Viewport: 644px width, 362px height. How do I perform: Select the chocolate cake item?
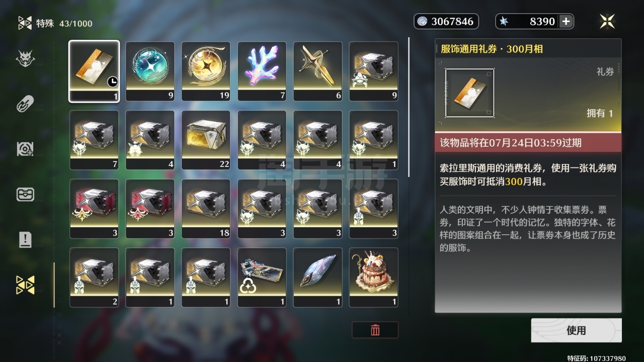tap(373, 278)
